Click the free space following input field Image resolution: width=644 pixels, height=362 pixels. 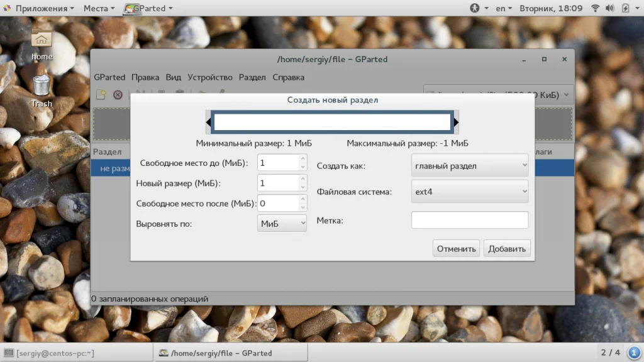278,203
